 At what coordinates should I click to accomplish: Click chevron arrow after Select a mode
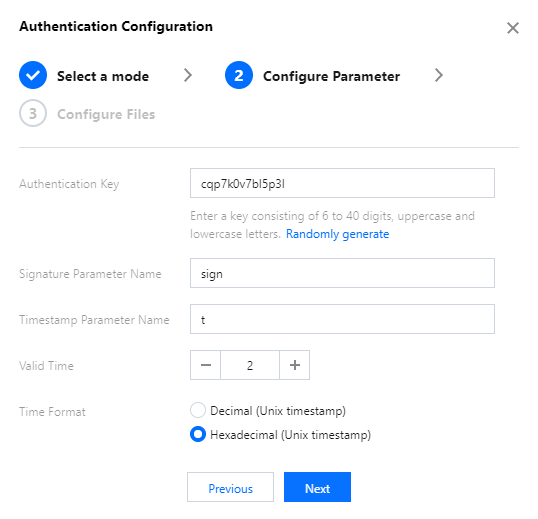(188, 75)
